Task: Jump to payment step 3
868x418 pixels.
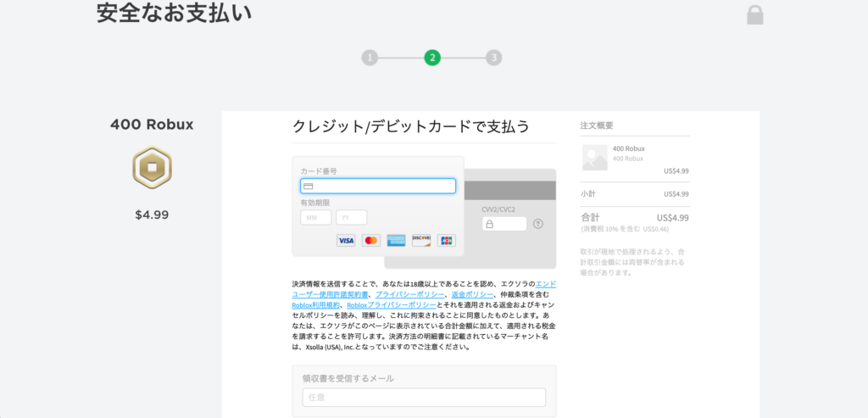Action: click(x=494, y=58)
